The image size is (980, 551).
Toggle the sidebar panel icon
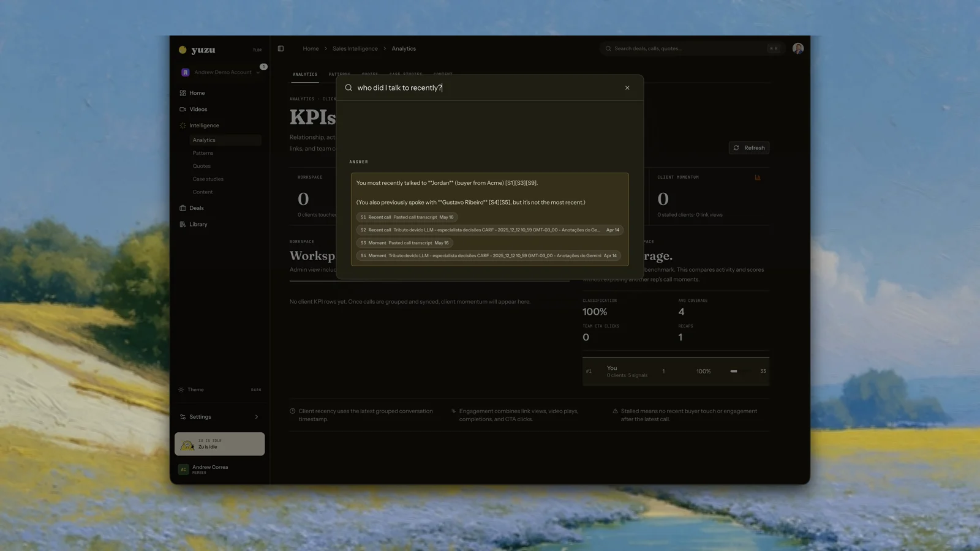click(281, 48)
